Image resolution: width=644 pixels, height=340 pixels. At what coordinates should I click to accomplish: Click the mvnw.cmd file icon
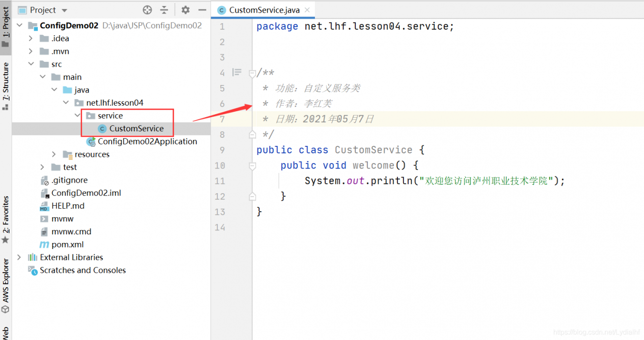click(x=44, y=231)
